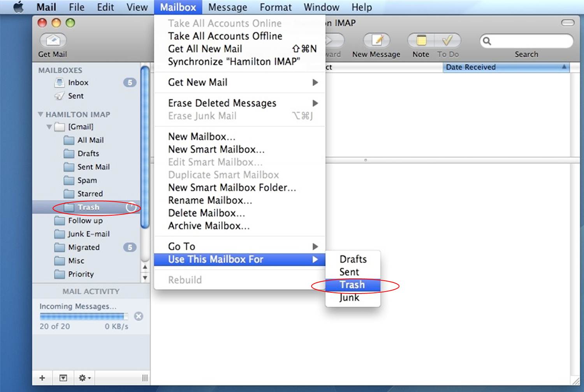Open the Apple menu
This screenshot has height=392, width=584.
click(18, 7)
